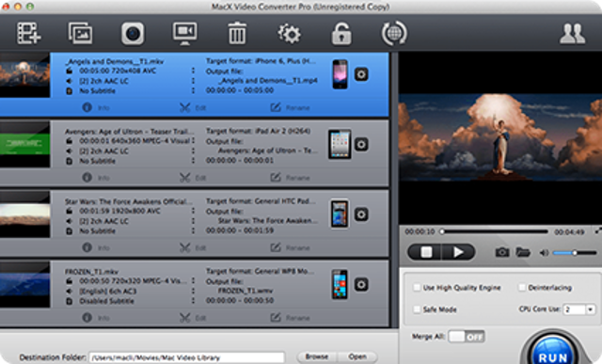Screen dimensions: 602x364
Task: Click Edit on Avengers row
Action: pyautogui.click(x=193, y=178)
